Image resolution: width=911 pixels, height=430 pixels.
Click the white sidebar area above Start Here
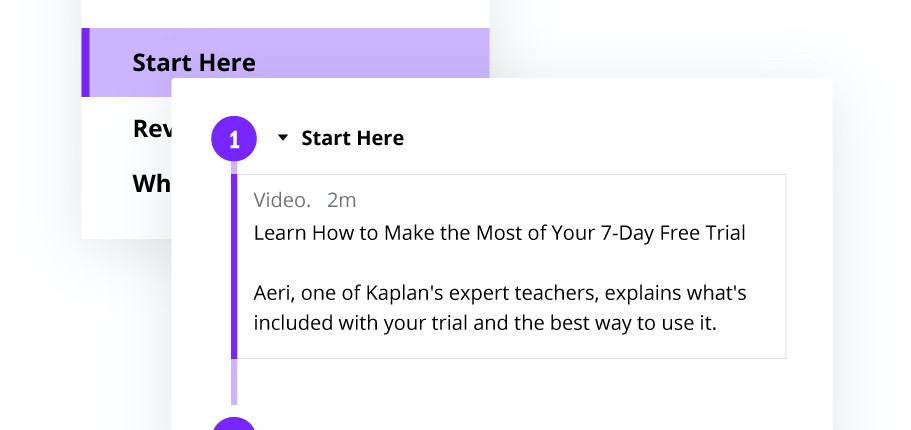coord(285,13)
